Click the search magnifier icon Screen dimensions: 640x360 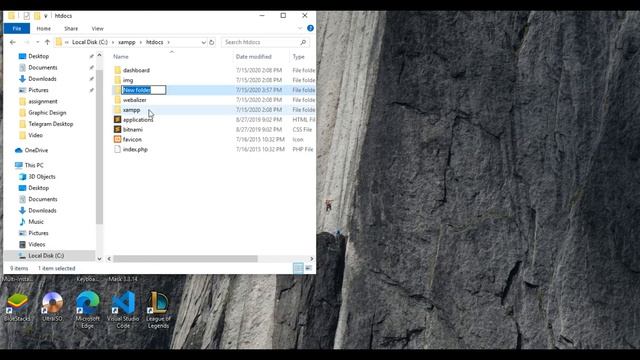303,42
